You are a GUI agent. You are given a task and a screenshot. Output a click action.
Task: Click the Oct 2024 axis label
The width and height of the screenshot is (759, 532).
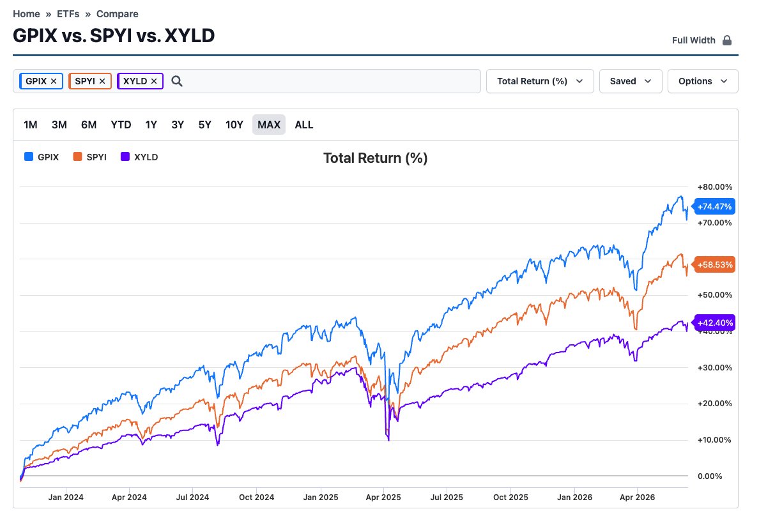pos(257,497)
